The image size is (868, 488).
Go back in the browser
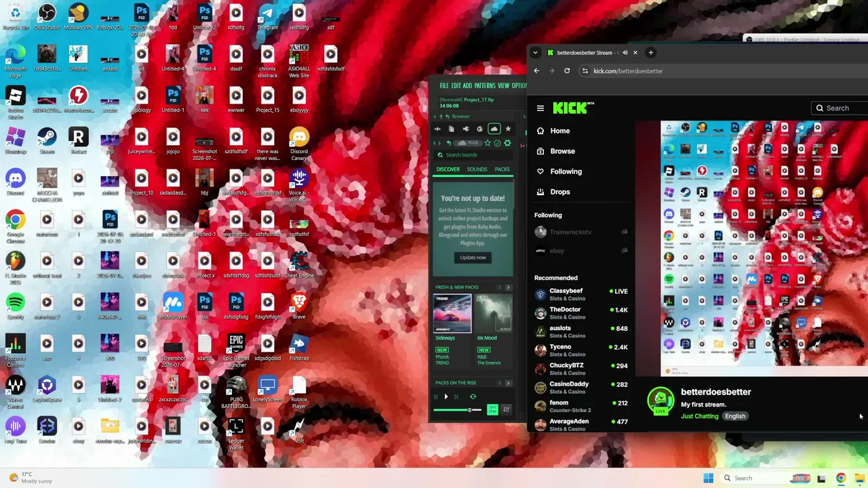[x=536, y=70]
